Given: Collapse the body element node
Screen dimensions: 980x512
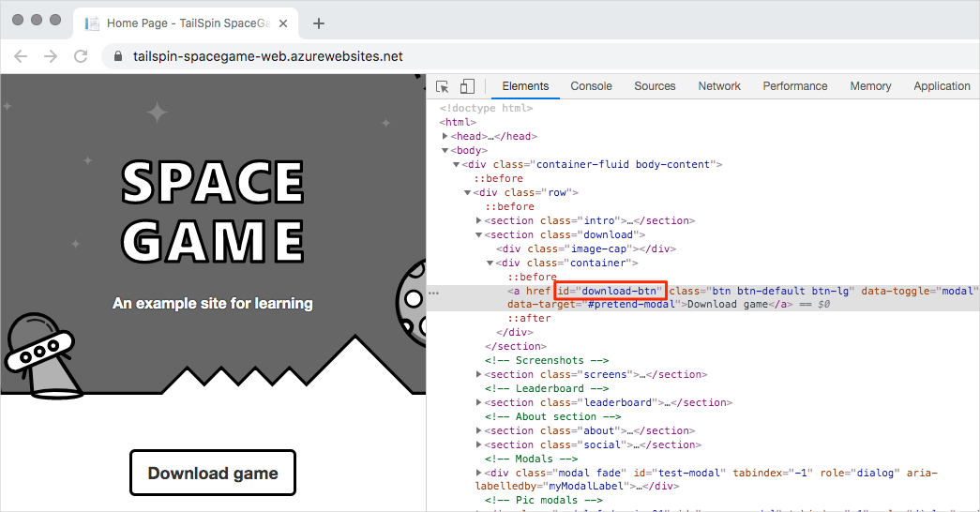Looking at the screenshot, I should (445, 150).
